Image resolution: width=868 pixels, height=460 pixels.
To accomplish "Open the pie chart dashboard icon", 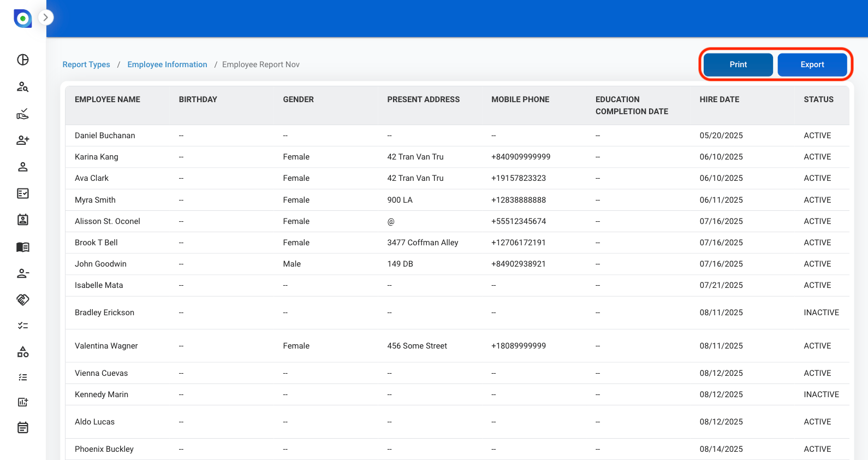I will (x=23, y=60).
